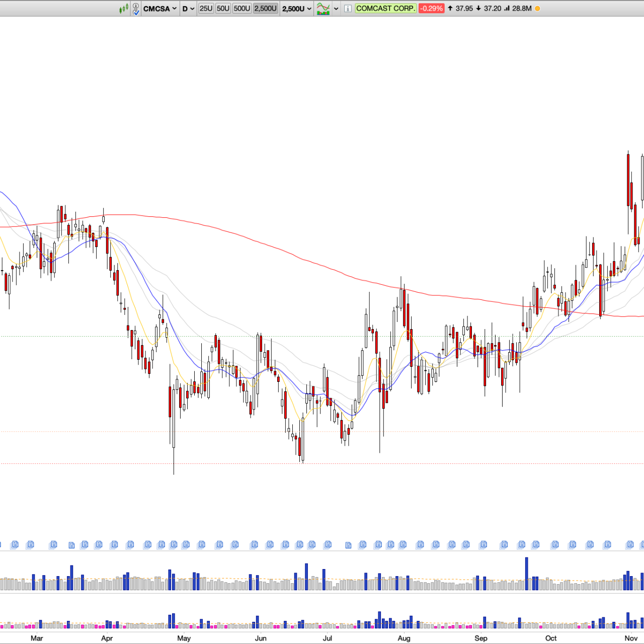
Task: Click the orange status dot in toolbar
Action: tap(537, 9)
